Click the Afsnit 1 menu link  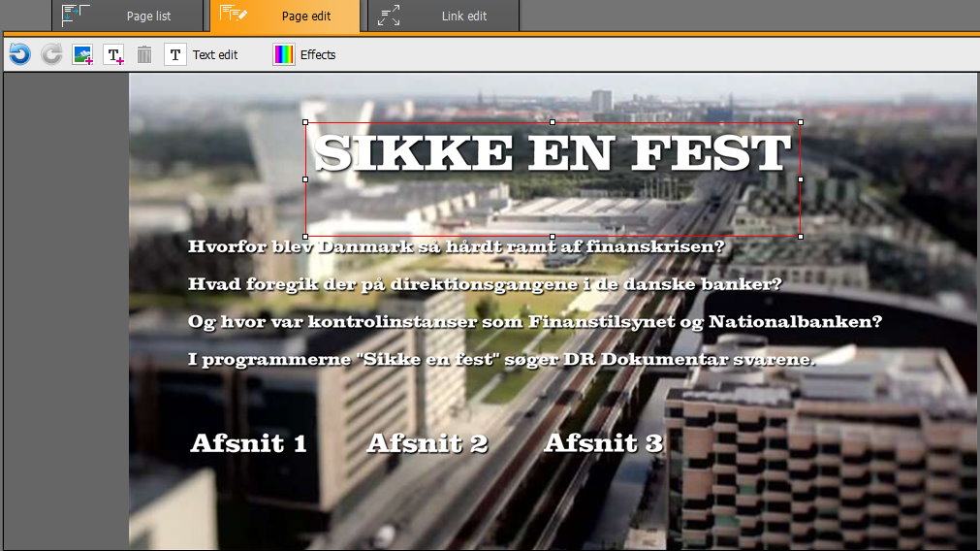click(249, 442)
